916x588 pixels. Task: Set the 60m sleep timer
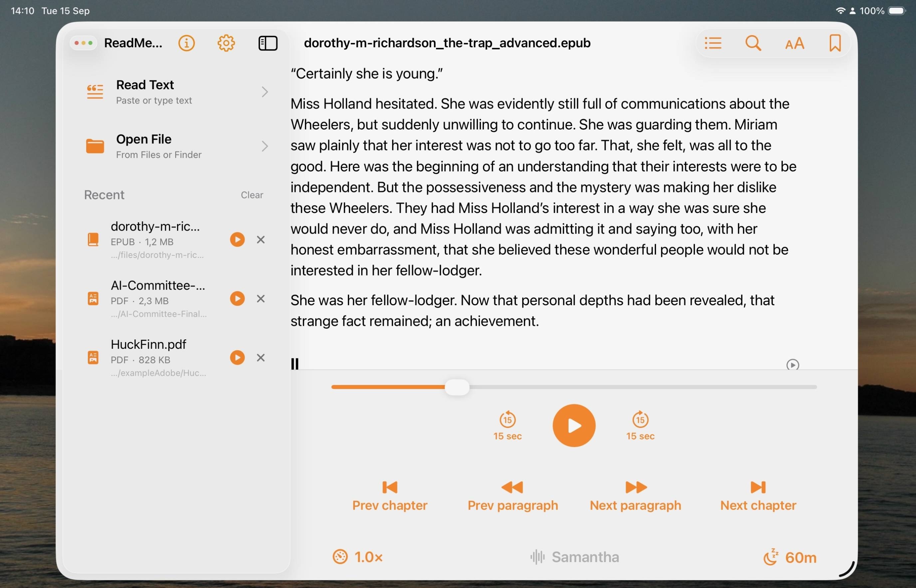coord(790,558)
